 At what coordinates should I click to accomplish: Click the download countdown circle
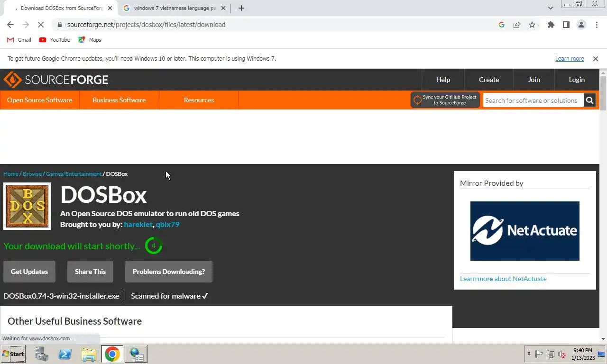[153, 246]
